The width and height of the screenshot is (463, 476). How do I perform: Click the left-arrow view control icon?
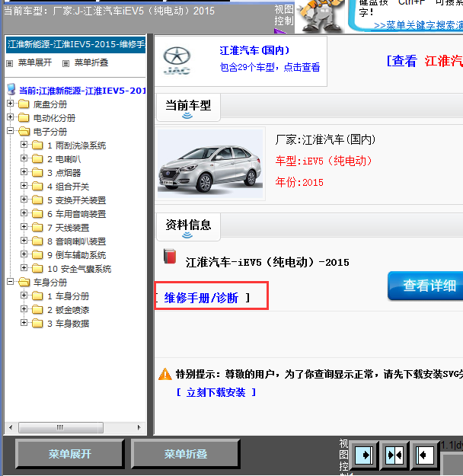[x=424, y=455]
